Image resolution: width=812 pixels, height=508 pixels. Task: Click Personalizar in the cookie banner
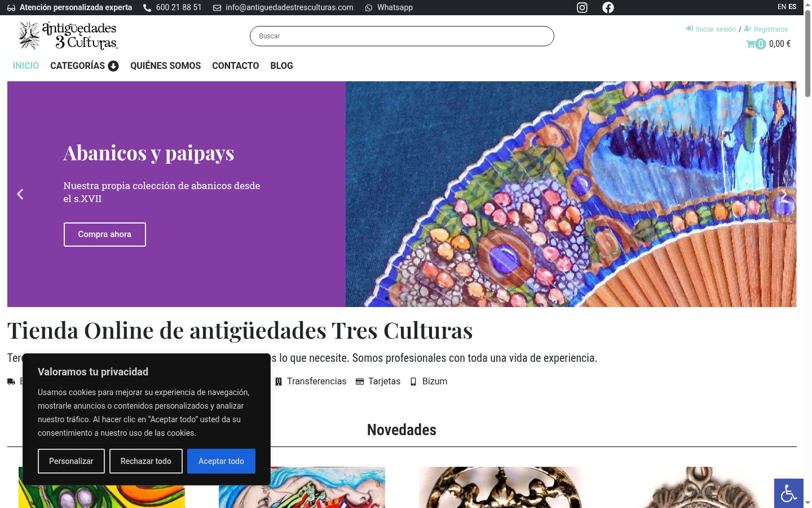point(71,461)
